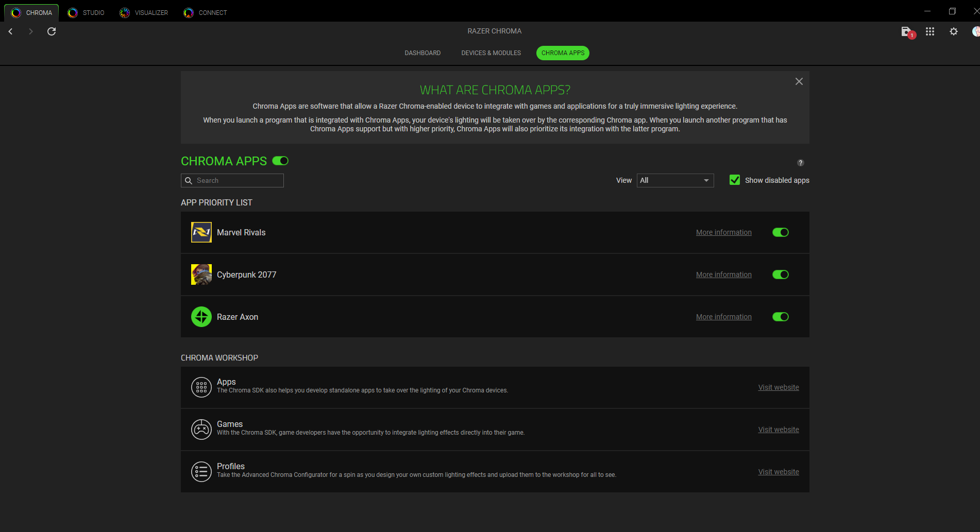Click the Studio tab ring logo
This screenshot has width=980, height=532.
click(x=73, y=13)
